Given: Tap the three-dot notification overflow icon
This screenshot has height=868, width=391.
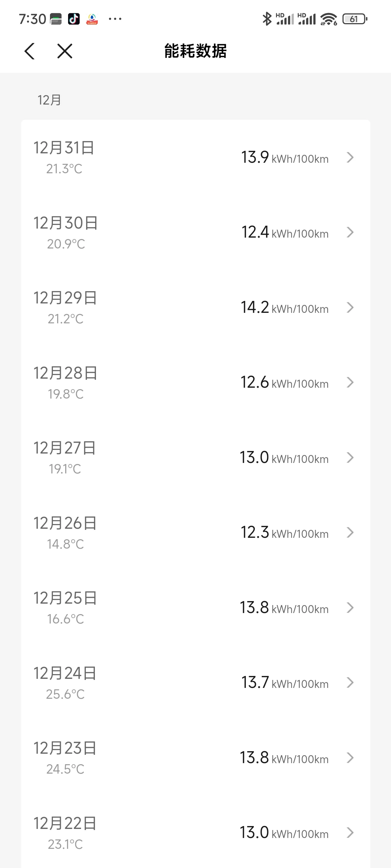Looking at the screenshot, I should pyautogui.click(x=115, y=19).
